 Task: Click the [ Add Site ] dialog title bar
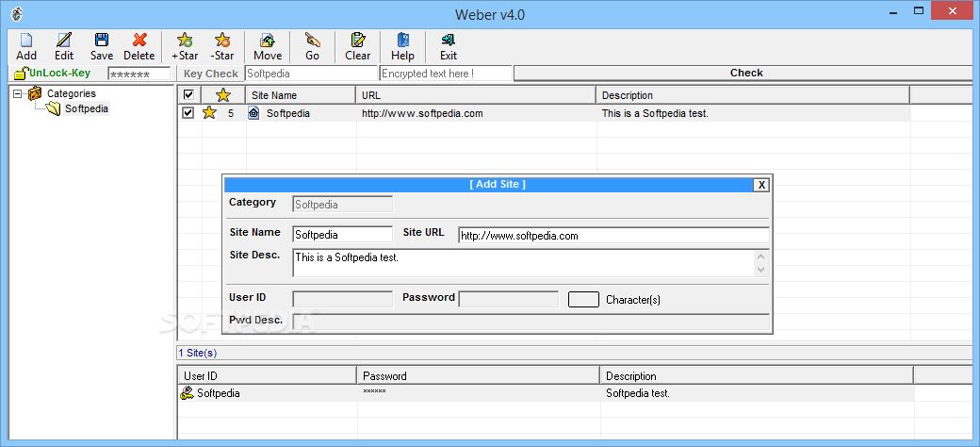tap(489, 185)
